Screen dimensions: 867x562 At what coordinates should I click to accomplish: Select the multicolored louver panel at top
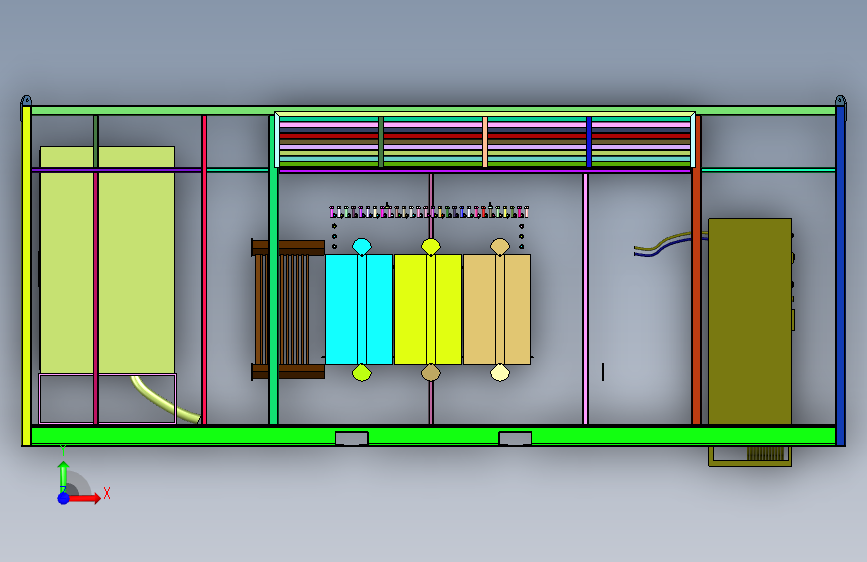pyautogui.click(x=485, y=140)
